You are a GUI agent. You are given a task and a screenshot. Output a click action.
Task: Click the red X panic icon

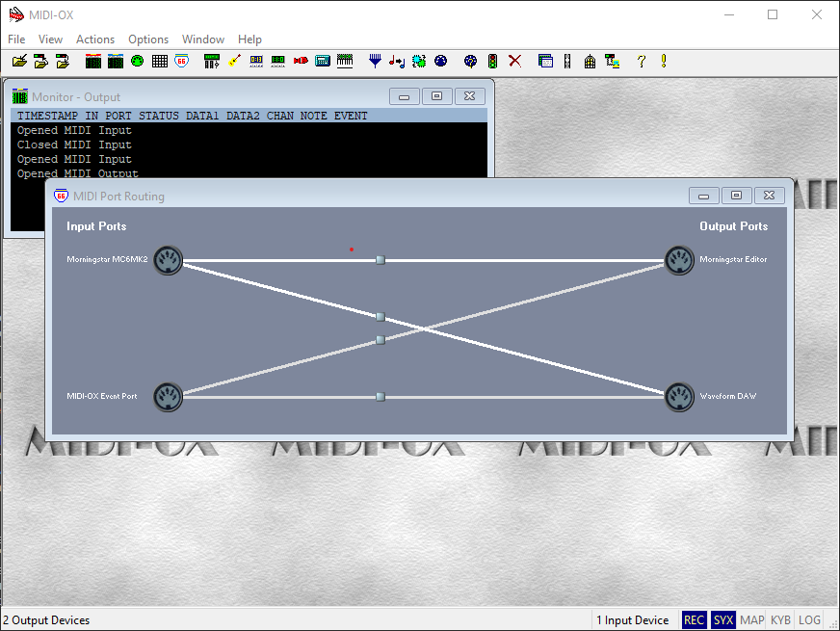514,61
